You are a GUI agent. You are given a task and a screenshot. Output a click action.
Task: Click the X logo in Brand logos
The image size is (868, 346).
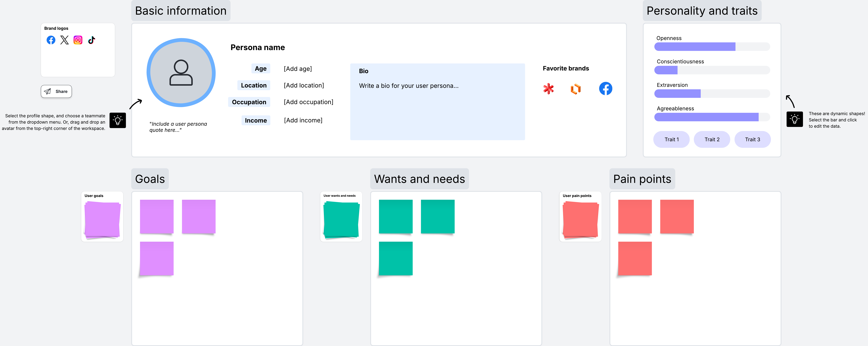(x=64, y=40)
